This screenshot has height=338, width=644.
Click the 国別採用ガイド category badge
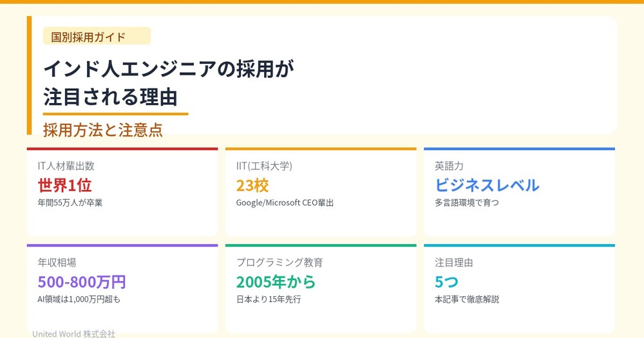(97, 35)
